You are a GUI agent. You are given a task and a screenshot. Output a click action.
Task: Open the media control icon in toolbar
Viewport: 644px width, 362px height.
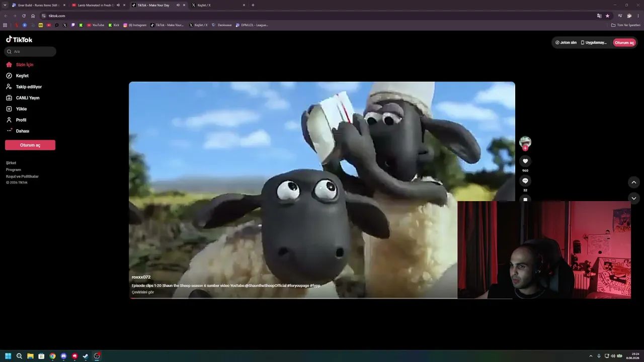[x=620, y=16]
